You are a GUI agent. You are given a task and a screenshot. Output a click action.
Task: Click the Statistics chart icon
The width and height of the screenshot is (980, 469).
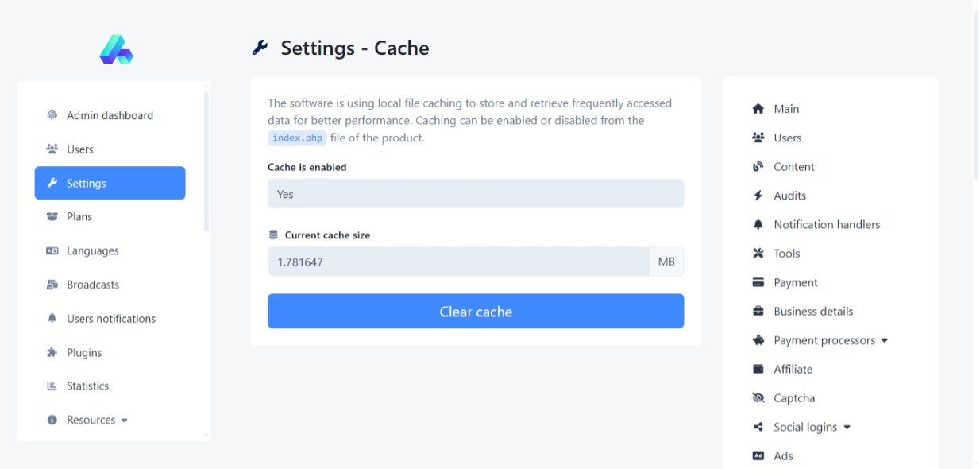[x=52, y=386]
